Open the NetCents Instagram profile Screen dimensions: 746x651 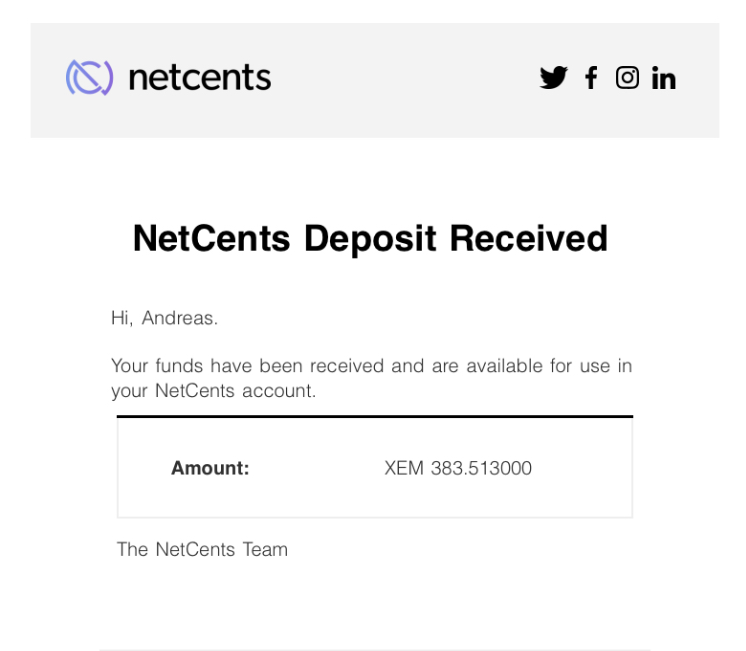[627, 78]
